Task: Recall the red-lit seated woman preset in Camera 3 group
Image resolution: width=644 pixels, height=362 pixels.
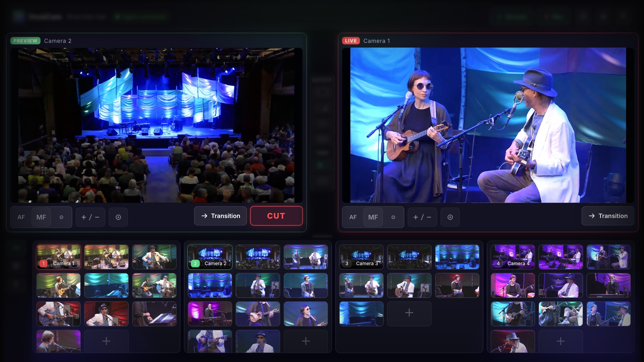Action: 457,286
